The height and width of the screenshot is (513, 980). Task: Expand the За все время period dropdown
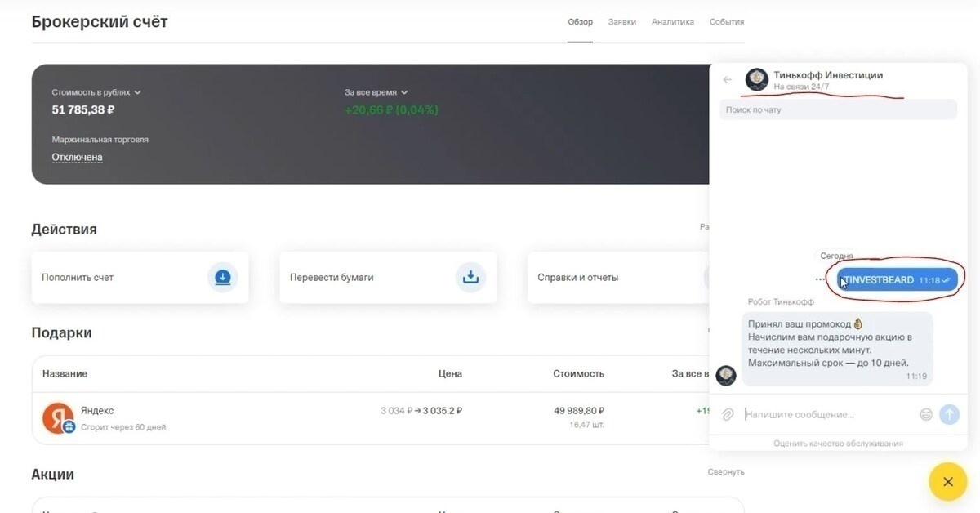pos(376,93)
